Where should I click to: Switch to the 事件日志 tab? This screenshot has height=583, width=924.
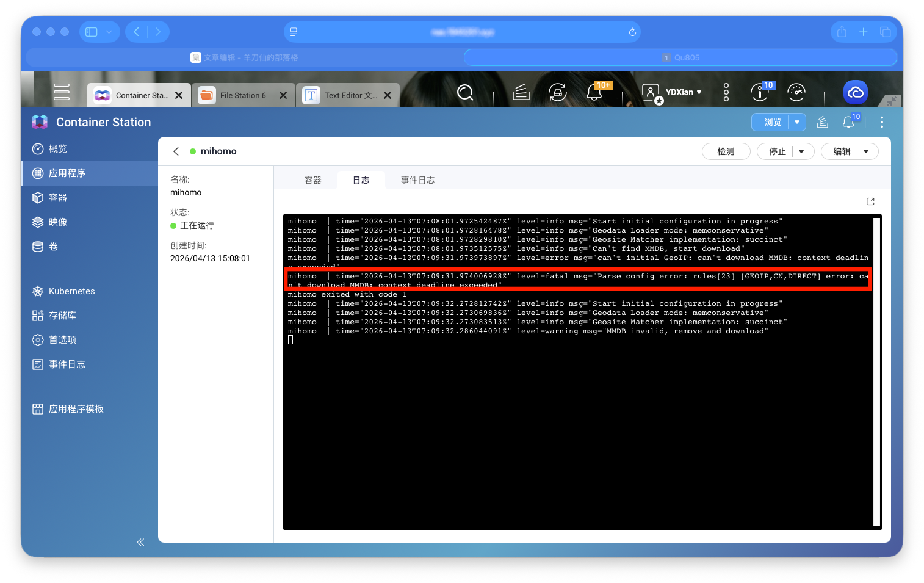[x=417, y=180]
